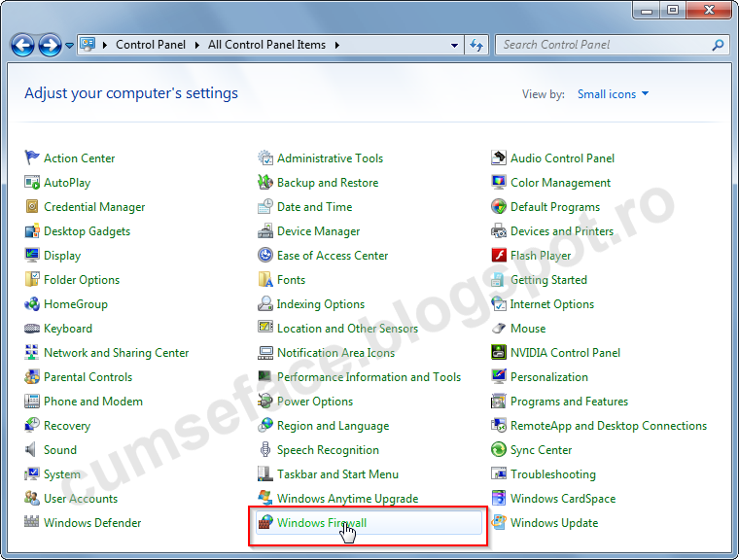739x560 pixels.
Task: Click the Date and Time icon
Action: tap(265, 206)
